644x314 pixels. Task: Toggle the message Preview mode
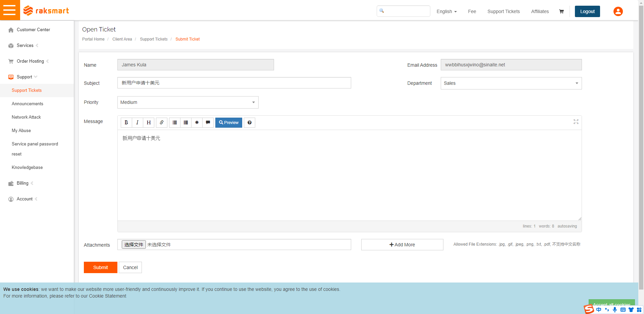(x=229, y=123)
